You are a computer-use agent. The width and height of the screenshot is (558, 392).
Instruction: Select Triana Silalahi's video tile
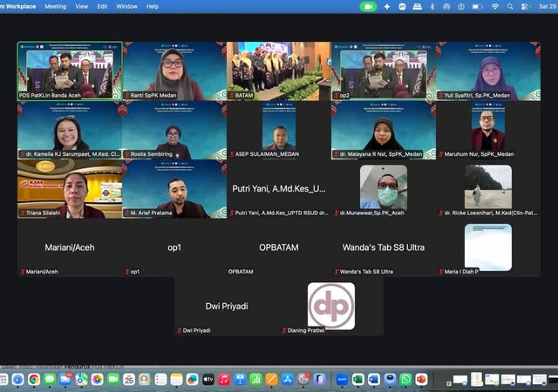click(70, 188)
